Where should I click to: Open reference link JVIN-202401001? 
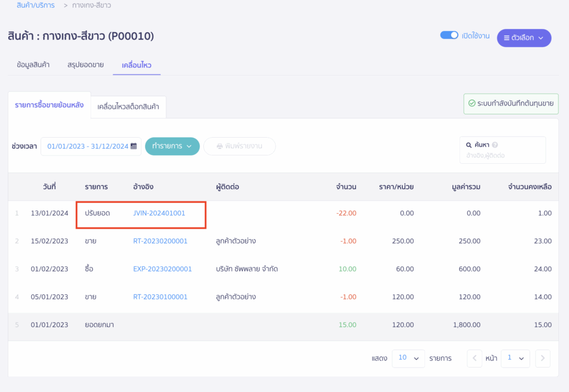(x=159, y=213)
